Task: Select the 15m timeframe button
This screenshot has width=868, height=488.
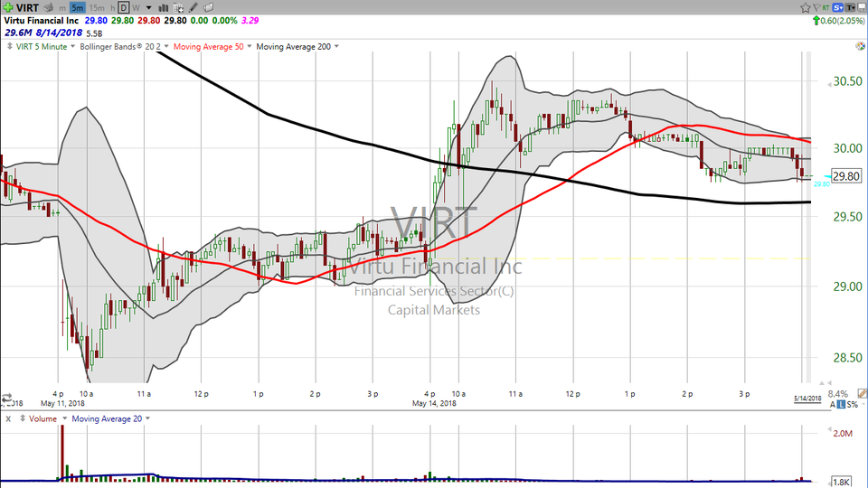Action: tap(97, 8)
